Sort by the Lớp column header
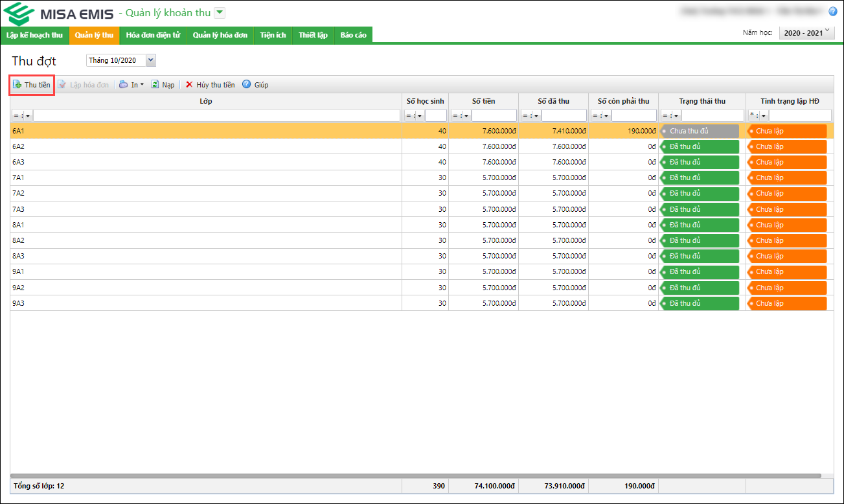Screen dimensions: 844x504 (x=206, y=101)
